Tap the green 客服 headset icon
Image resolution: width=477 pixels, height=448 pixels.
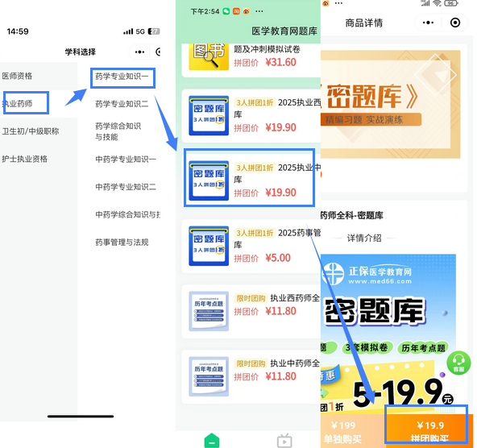point(458,363)
